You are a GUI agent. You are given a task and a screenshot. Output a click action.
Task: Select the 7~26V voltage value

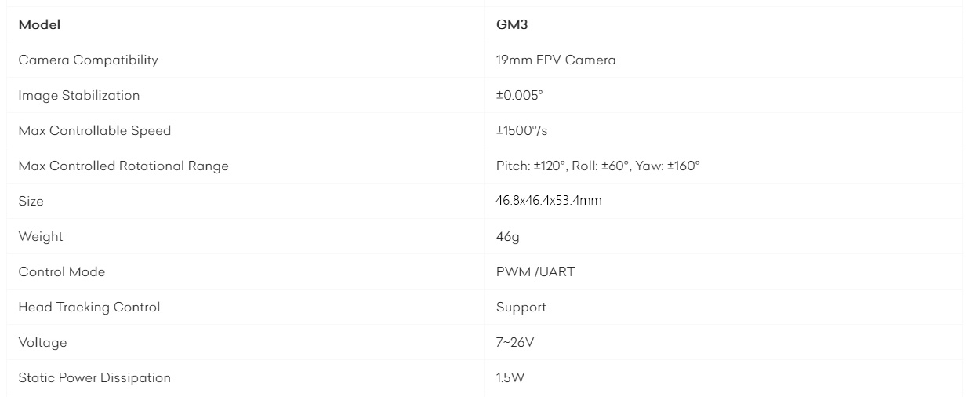515,342
